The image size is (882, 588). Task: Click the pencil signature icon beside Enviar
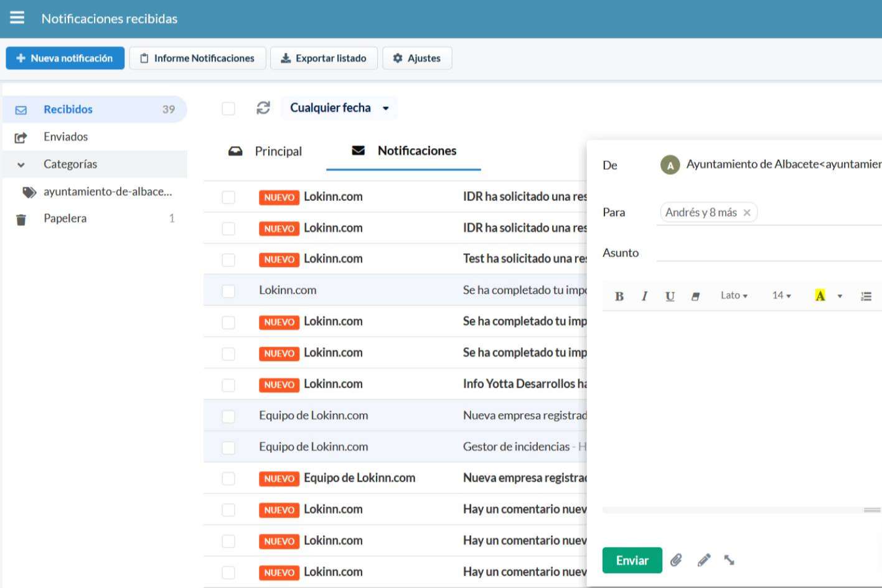pos(703,560)
